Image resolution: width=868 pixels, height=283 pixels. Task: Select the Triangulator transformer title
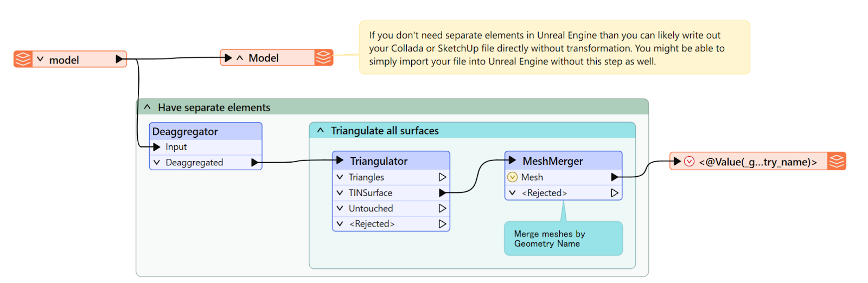pos(379,161)
